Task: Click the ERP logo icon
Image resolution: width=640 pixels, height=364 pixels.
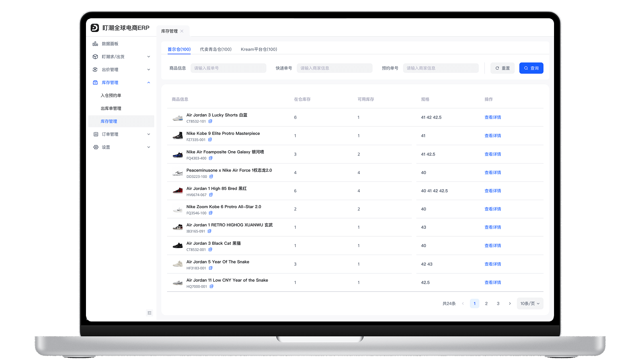Action: 95,28
